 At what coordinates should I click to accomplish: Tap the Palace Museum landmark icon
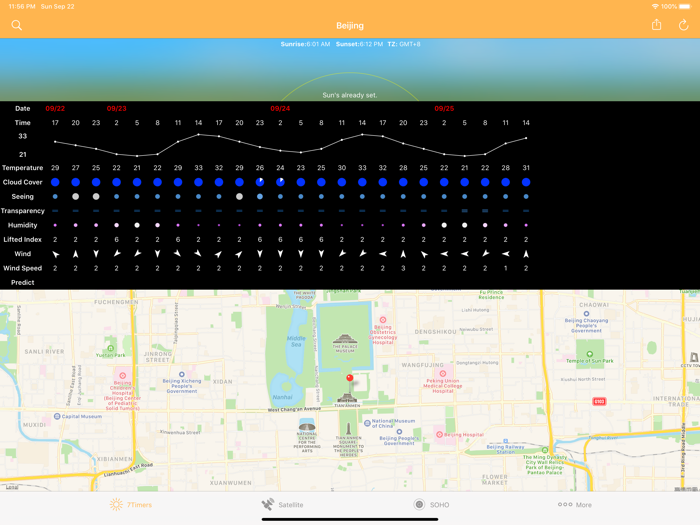(x=345, y=340)
